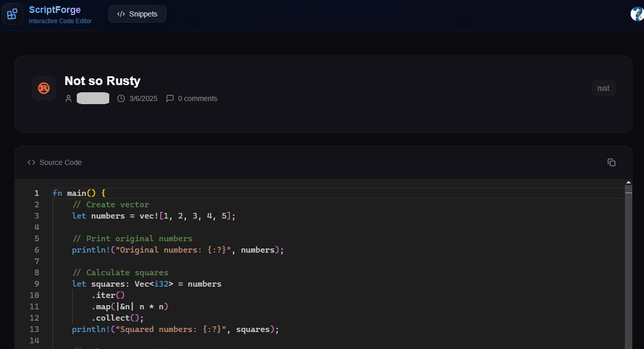Click line number 1 in the gutter

(x=37, y=193)
